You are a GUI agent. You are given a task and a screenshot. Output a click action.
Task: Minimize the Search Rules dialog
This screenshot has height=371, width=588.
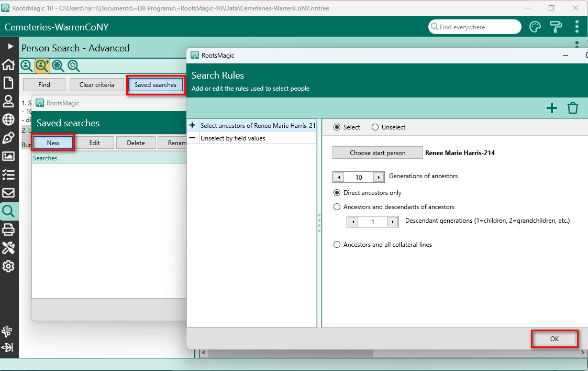coord(565,56)
